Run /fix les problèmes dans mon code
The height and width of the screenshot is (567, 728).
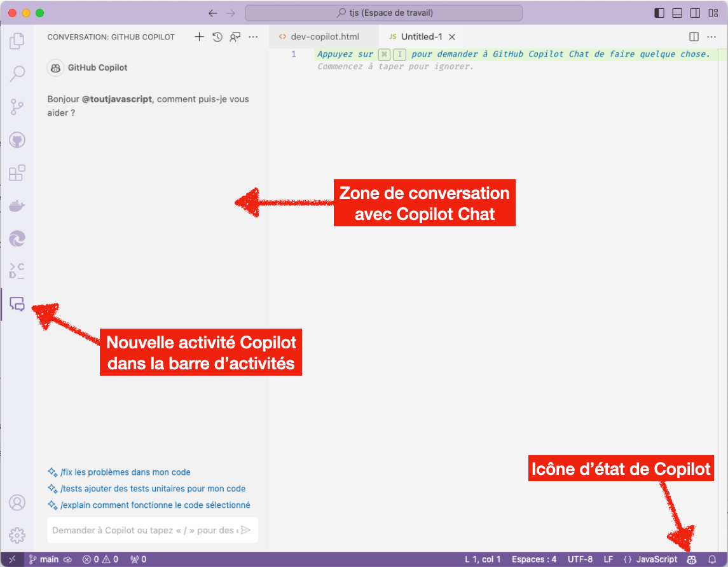(x=120, y=472)
